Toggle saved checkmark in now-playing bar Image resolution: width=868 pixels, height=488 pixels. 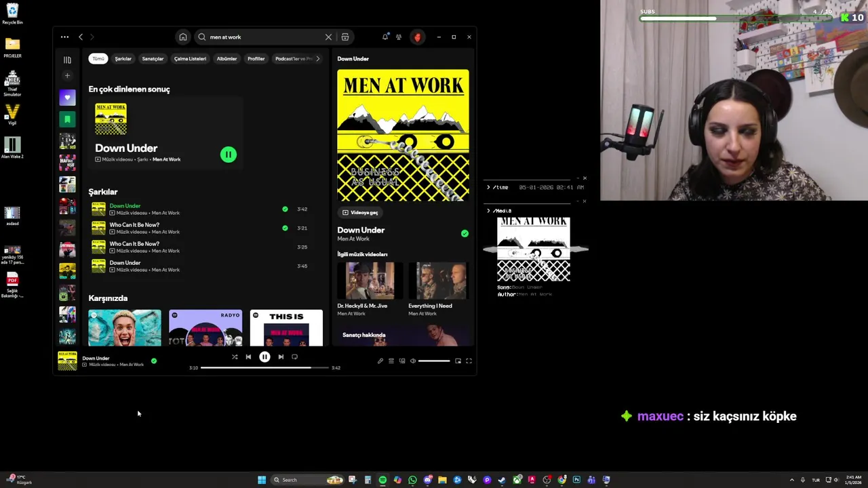(x=154, y=361)
